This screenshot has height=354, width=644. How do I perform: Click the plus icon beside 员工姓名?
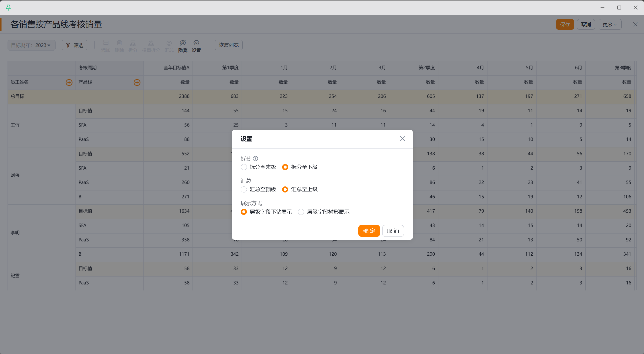[x=69, y=83]
